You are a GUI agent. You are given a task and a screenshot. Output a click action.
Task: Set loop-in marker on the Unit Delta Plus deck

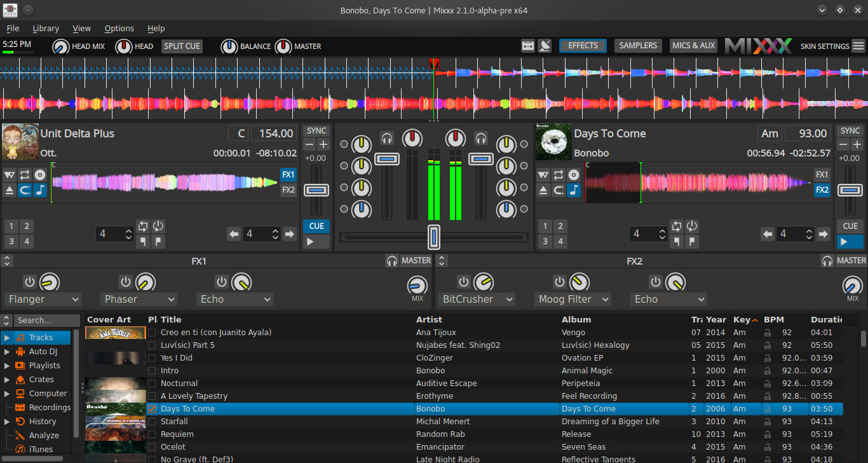click(x=143, y=241)
